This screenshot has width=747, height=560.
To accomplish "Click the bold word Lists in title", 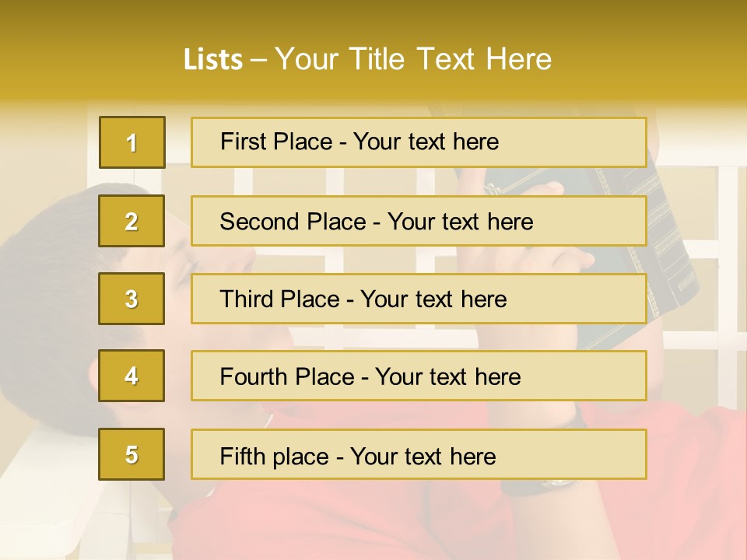I will click(213, 60).
